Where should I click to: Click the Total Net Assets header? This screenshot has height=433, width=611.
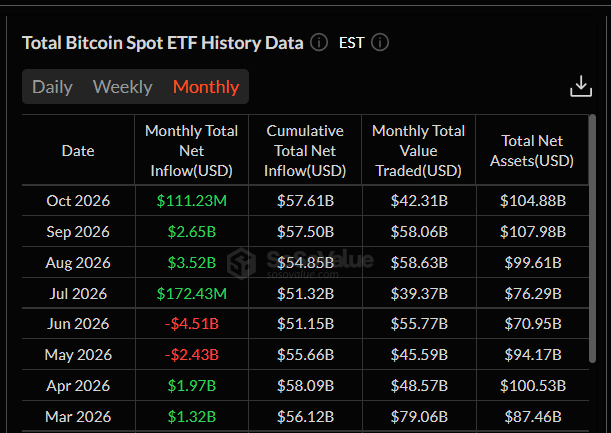(532, 150)
